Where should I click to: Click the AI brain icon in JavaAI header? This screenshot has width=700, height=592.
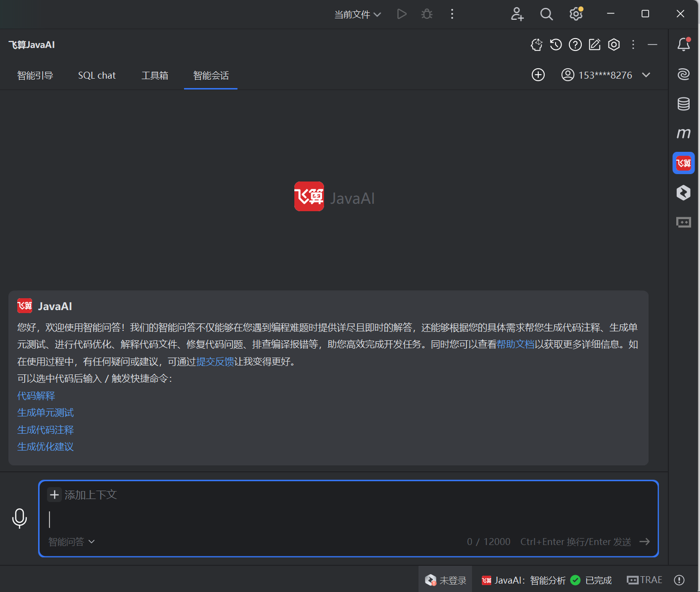point(536,45)
